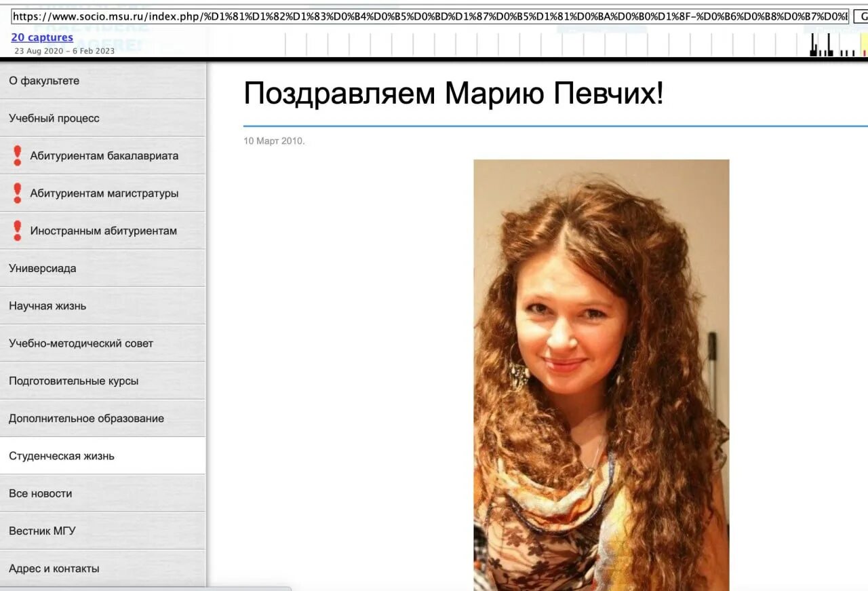Open the Все новости page
Image resolution: width=868 pixels, height=591 pixels.
(x=102, y=493)
